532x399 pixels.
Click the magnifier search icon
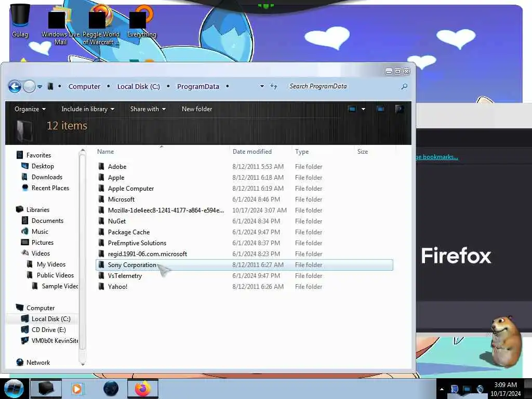click(404, 87)
